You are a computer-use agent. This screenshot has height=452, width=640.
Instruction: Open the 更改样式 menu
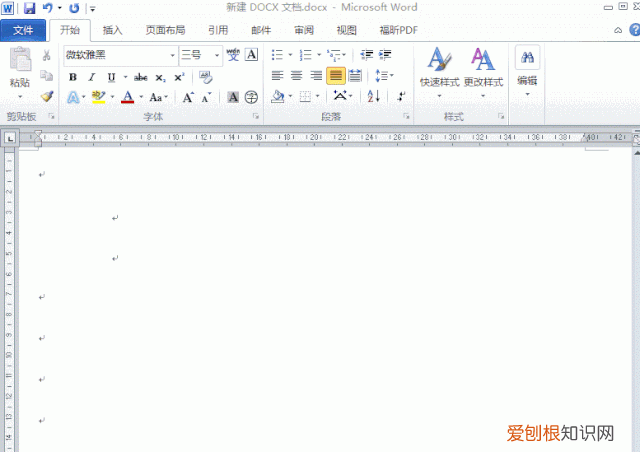tap(483, 72)
